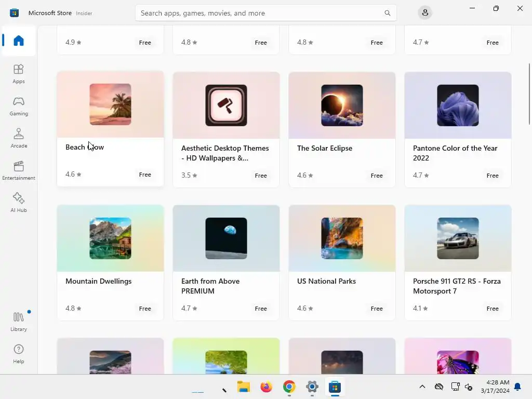Screen dimensions: 532x399
Task: Open the cherry blossom mountain thumbnail in bottom row
Action: click(x=110, y=362)
